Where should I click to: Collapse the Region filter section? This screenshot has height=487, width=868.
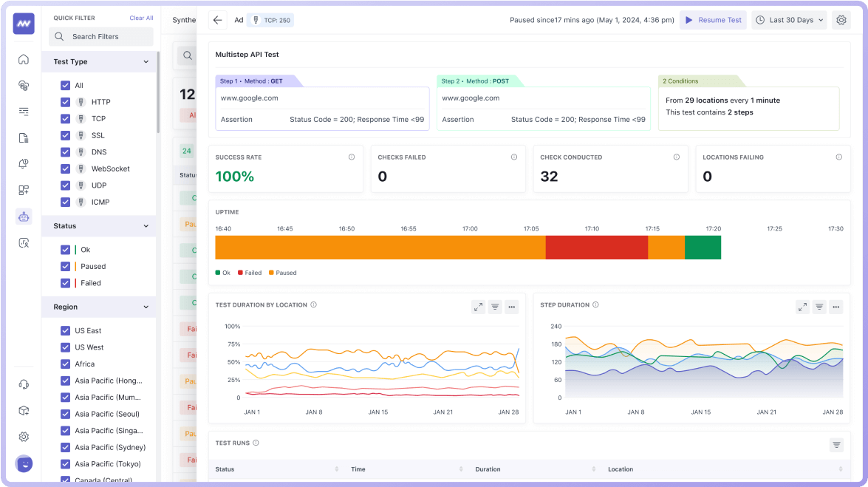pos(146,307)
